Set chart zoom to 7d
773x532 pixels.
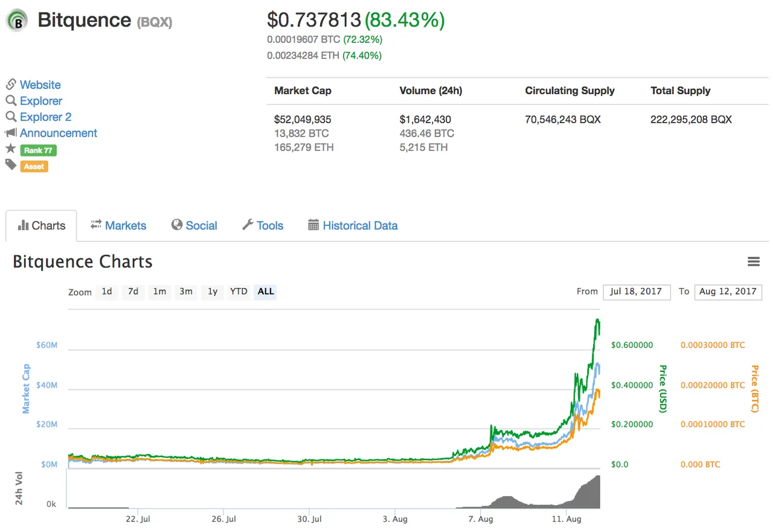click(x=133, y=292)
